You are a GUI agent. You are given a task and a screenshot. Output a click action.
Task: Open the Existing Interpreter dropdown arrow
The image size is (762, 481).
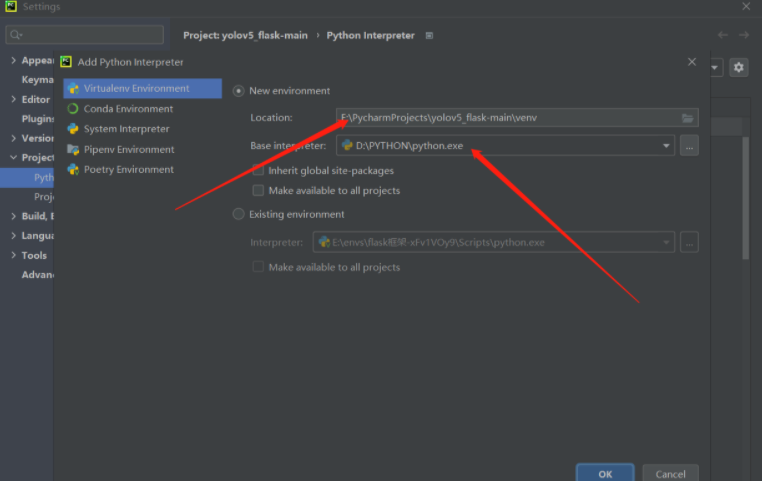pyautogui.click(x=666, y=242)
